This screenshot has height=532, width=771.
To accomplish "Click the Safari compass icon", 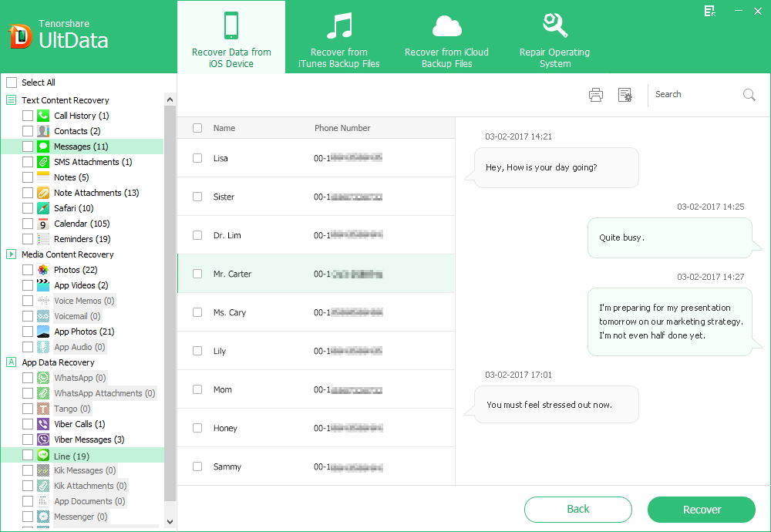I will click(43, 208).
